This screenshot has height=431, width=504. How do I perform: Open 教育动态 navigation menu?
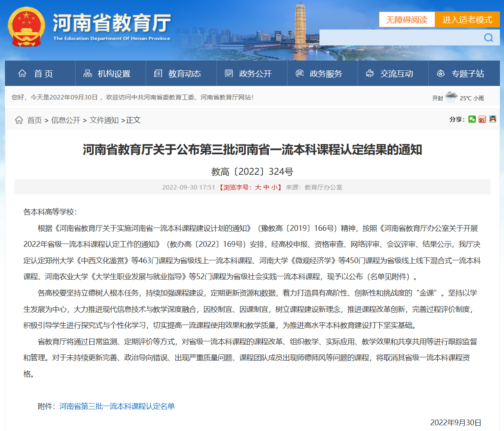pyautogui.click(x=178, y=74)
